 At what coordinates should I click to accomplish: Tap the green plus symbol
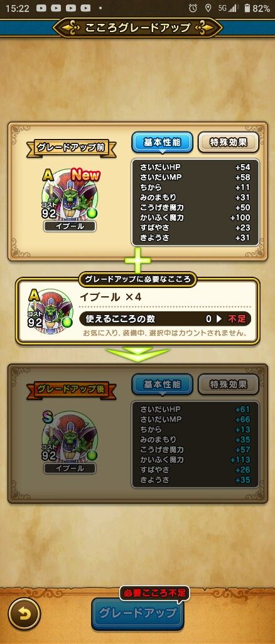[137, 260]
